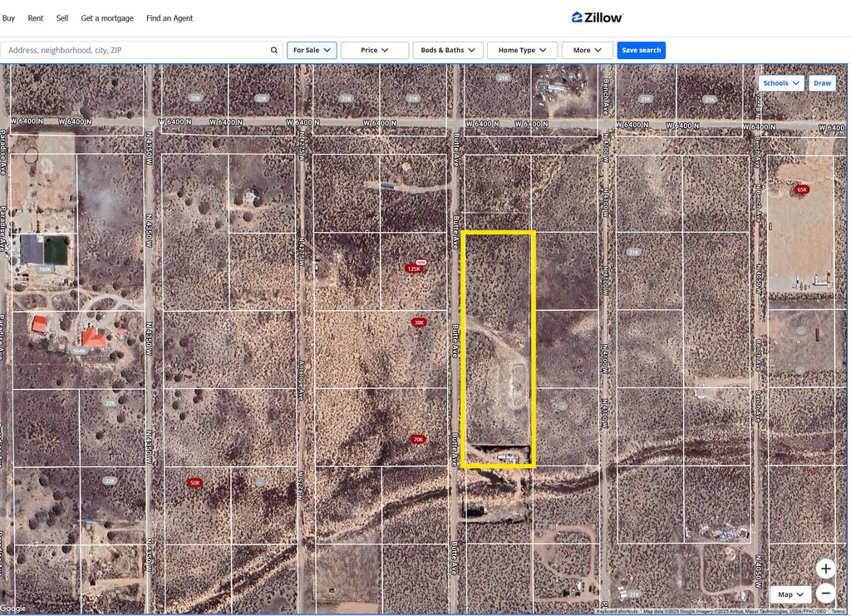851x616 pixels.
Task: Open the Map view type selector
Action: pos(790,594)
